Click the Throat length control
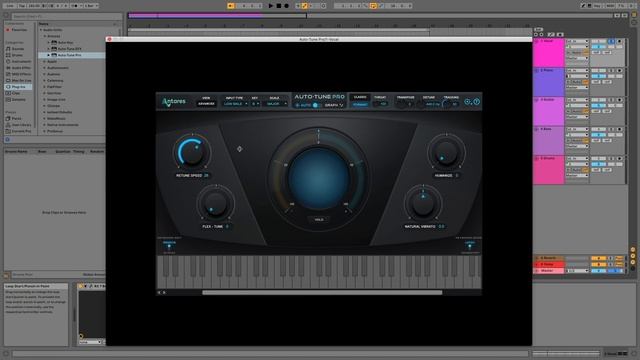Screen dimensions: 640x360 coord(380,104)
